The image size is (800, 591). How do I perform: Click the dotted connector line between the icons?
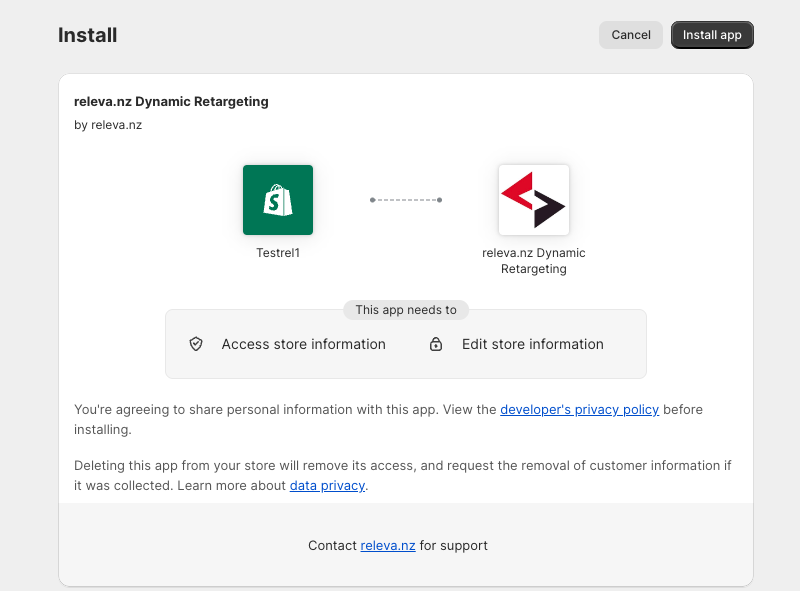[406, 200]
